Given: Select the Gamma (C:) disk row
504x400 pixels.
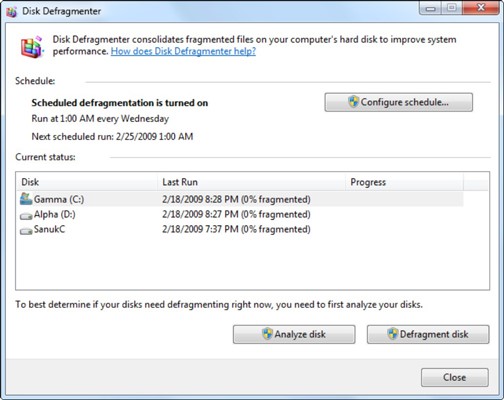Looking at the screenshot, I should point(240,199).
